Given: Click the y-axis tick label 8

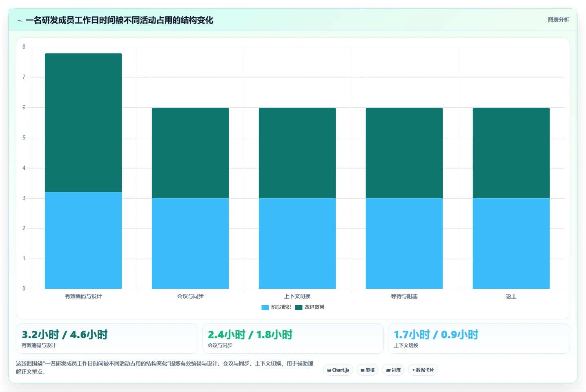Looking at the screenshot, I should coord(24,47).
